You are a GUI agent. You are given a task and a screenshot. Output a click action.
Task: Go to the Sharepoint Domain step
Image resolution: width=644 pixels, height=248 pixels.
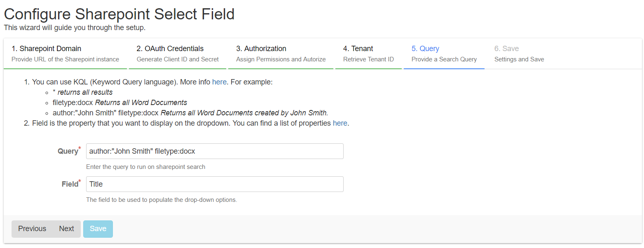[65, 54]
